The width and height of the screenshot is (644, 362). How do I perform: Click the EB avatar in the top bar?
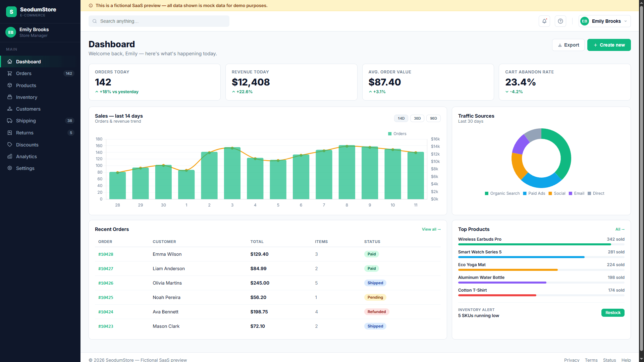[585, 21]
